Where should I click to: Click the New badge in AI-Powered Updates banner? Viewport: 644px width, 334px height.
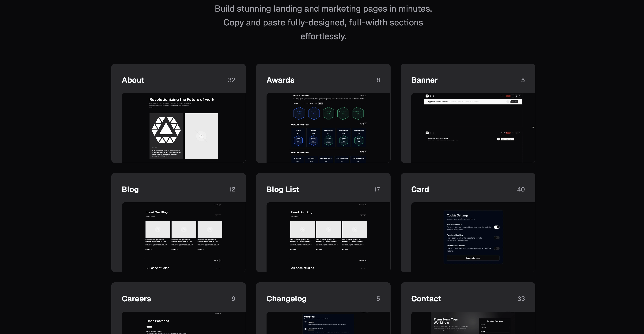click(x=430, y=102)
